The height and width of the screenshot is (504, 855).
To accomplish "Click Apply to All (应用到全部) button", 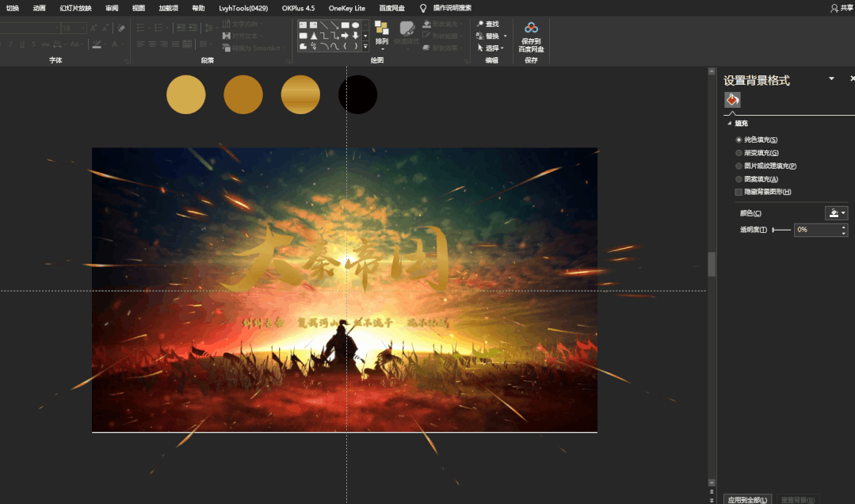I will [x=747, y=499].
